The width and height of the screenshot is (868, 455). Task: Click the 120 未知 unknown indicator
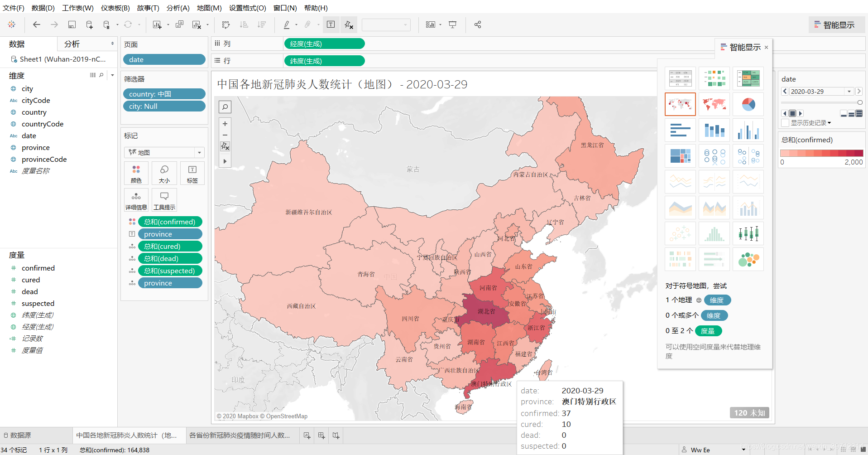point(749,413)
